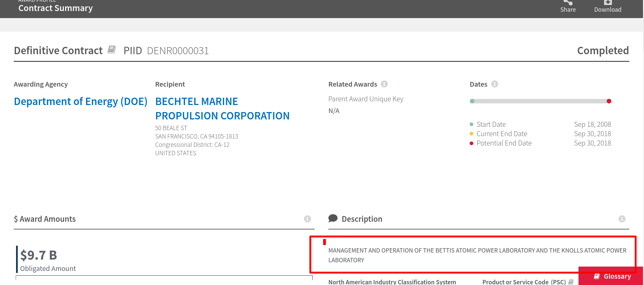Click the gray dates progress bar
The image size is (644, 285).
tap(540, 101)
